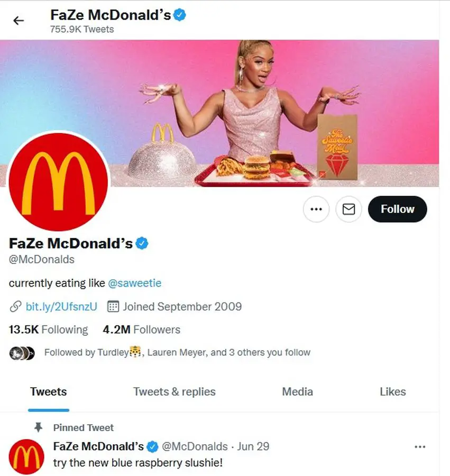This screenshot has width=450, height=476.
Task: Click the calendar icon beside Joined September 2009
Action: click(x=113, y=306)
